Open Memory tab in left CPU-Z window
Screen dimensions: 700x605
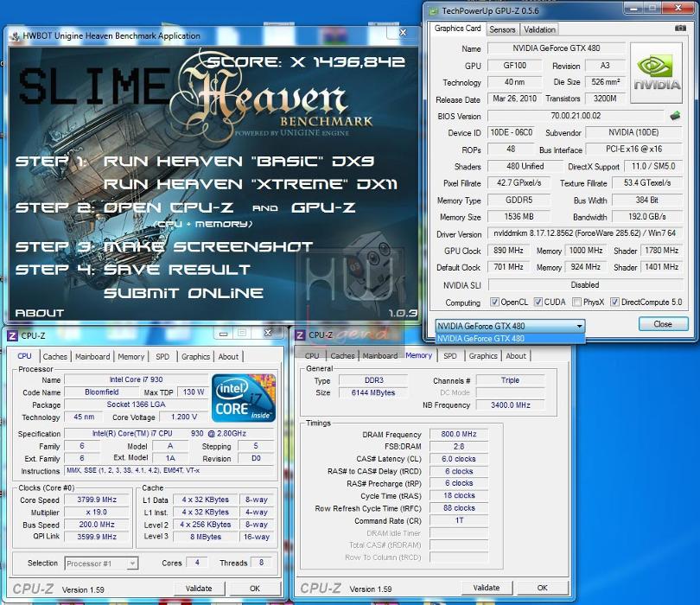[130, 356]
